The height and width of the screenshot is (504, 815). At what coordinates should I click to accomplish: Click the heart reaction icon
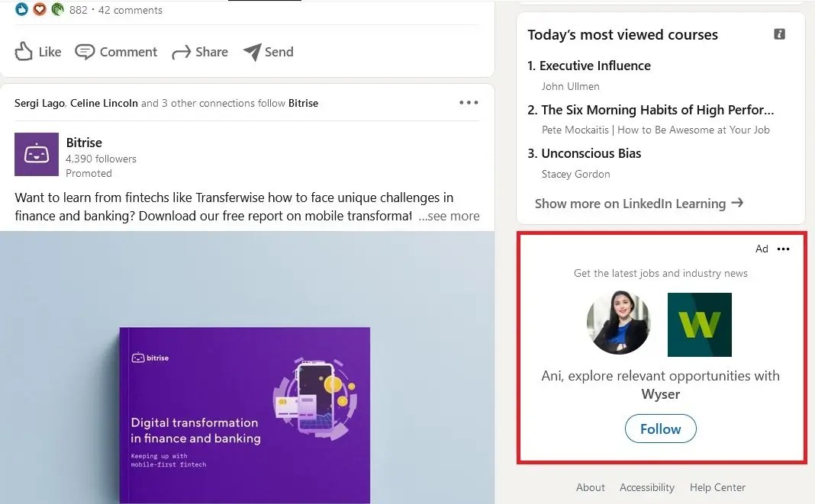coord(40,10)
